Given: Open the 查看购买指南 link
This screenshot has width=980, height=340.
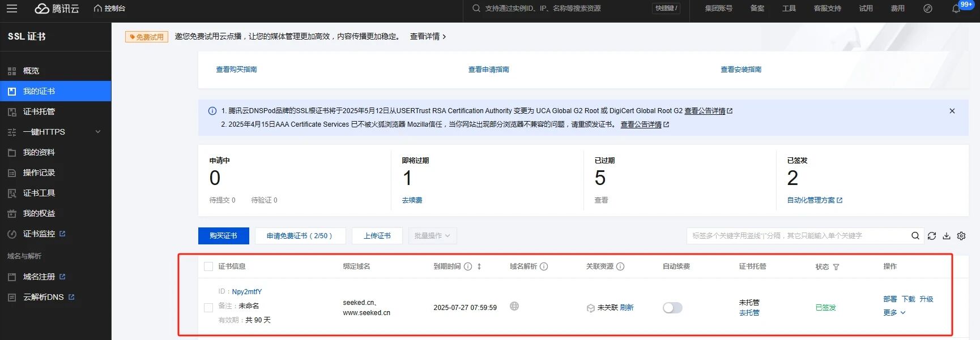Looking at the screenshot, I should (236, 70).
